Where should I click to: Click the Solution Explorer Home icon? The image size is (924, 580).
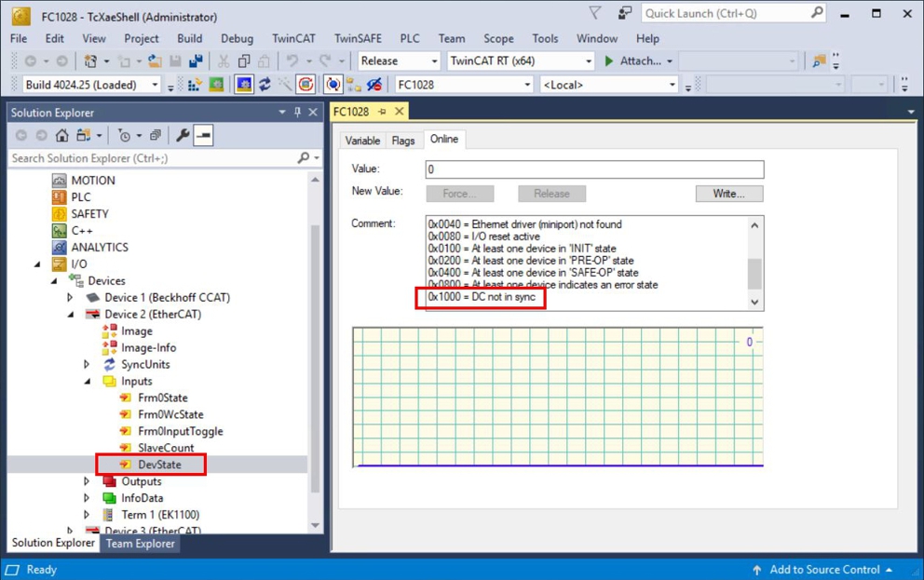point(61,135)
